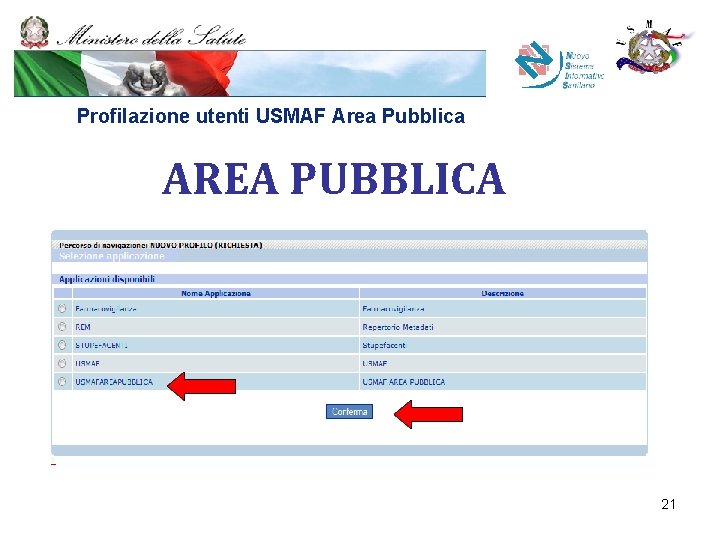Select the Farmacovigilanza radio button
This screenshot has width=720, height=540.
click(62, 309)
